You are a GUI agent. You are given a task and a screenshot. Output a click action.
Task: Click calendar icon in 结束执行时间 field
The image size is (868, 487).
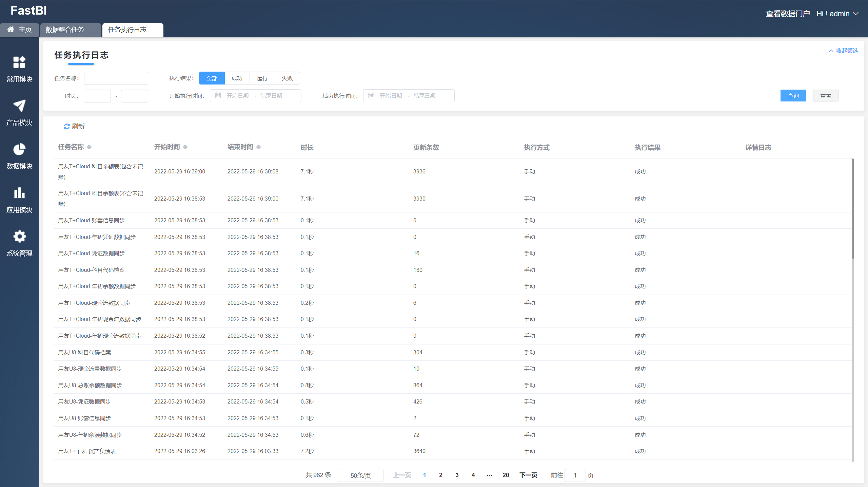[371, 96]
